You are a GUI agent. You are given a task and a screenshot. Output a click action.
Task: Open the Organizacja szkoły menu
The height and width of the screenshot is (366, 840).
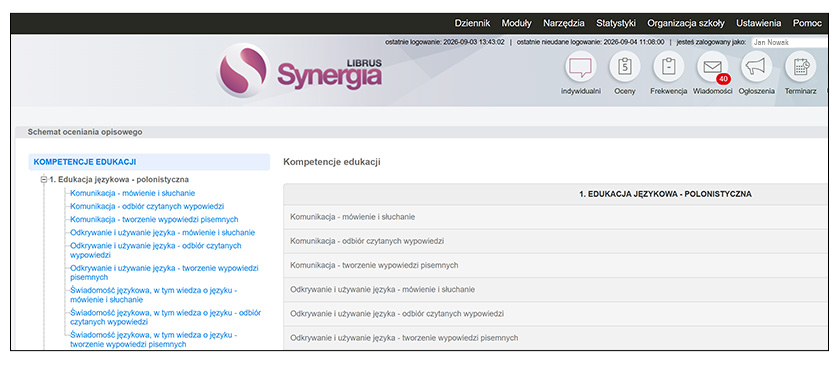[x=686, y=24]
